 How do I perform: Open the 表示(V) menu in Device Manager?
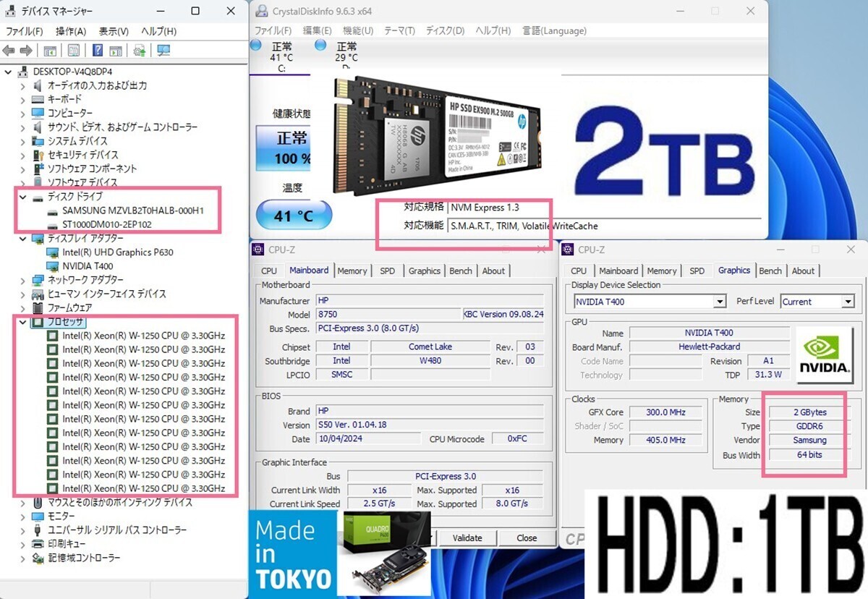point(114,31)
